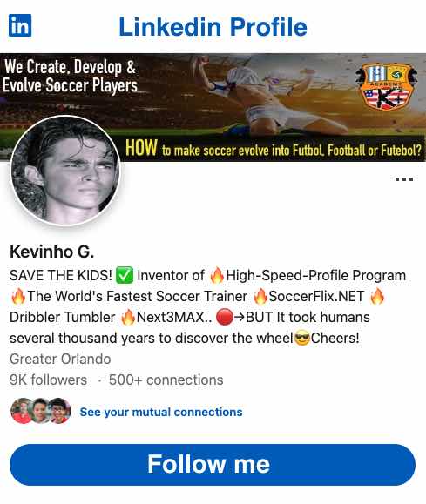
Task: Click the Kevinho G. profile name
Action: tap(51, 252)
